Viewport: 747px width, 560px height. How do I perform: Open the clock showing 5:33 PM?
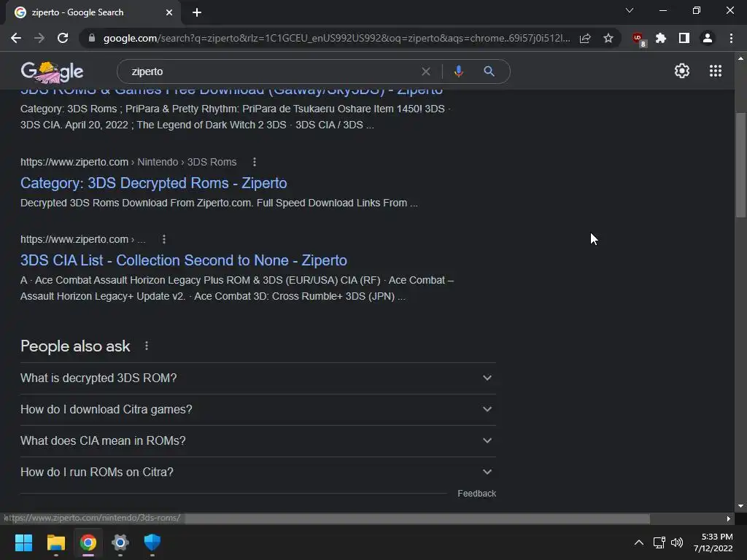pyautogui.click(x=713, y=542)
